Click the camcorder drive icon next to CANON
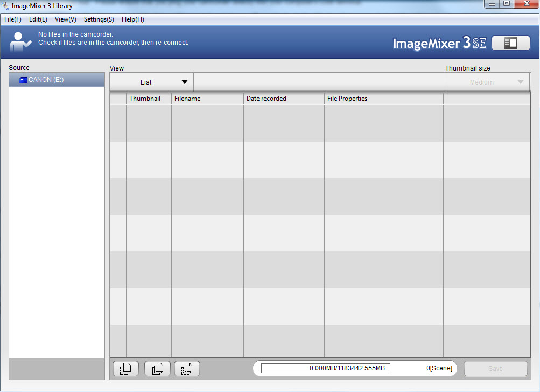 tap(23, 80)
